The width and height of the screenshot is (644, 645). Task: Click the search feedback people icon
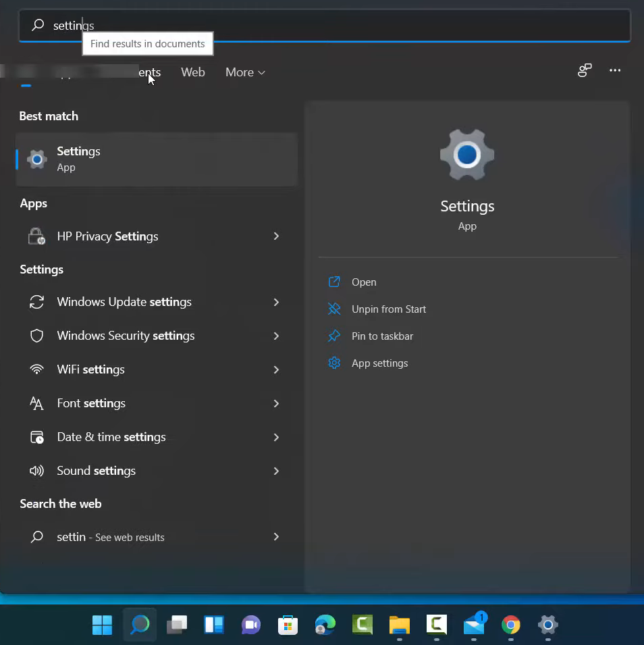point(585,70)
